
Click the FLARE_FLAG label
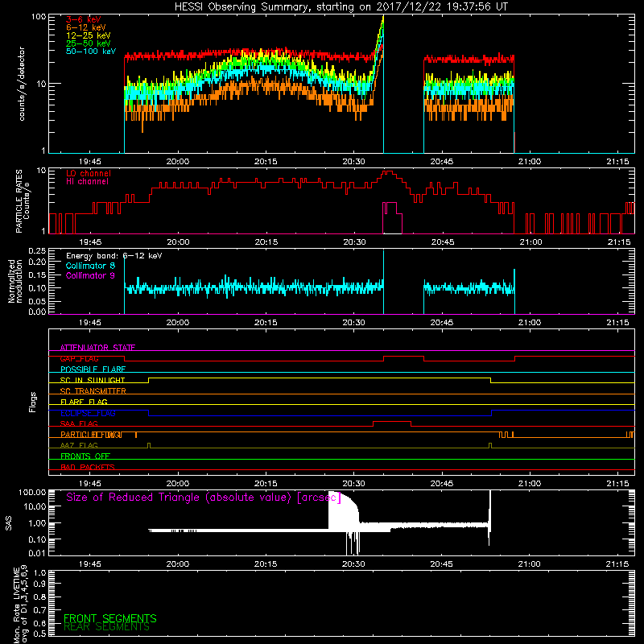click(x=84, y=402)
